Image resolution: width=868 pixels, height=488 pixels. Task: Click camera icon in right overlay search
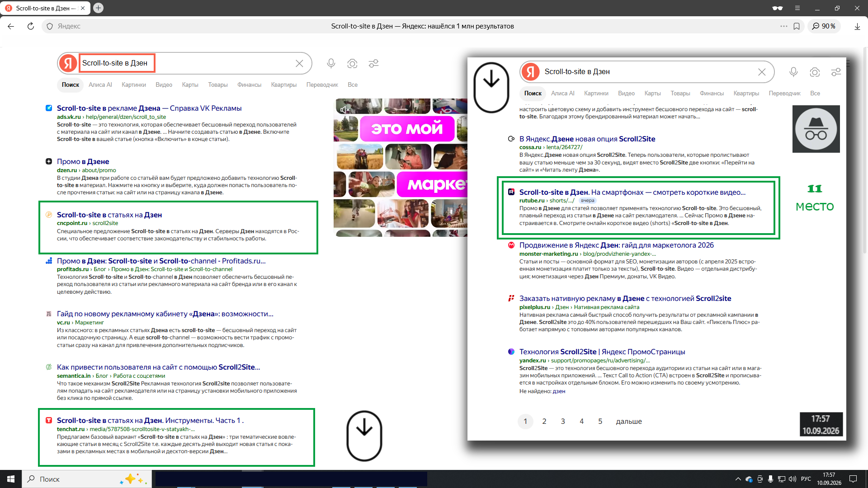(x=815, y=72)
